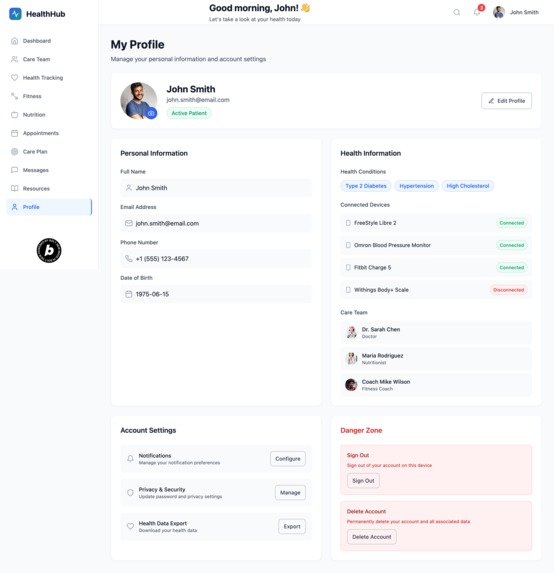
Task: Open the search icon in header
Action: tap(456, 12)
